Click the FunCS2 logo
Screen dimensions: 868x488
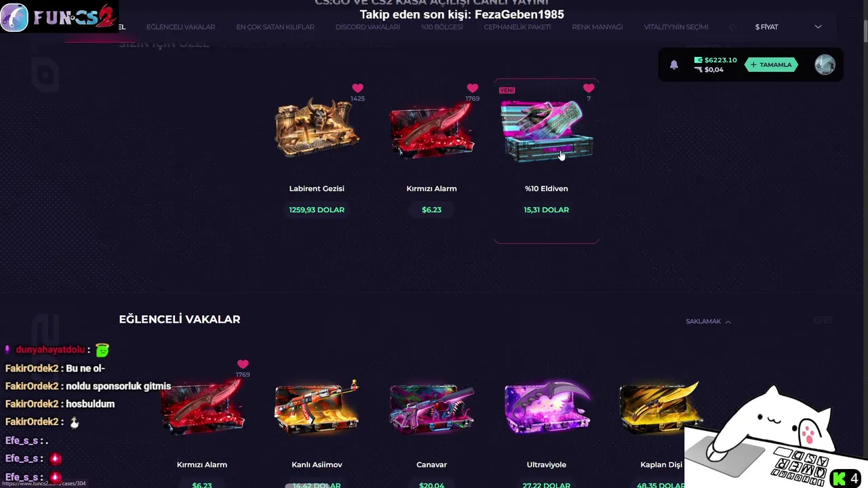tap(60, 17)
